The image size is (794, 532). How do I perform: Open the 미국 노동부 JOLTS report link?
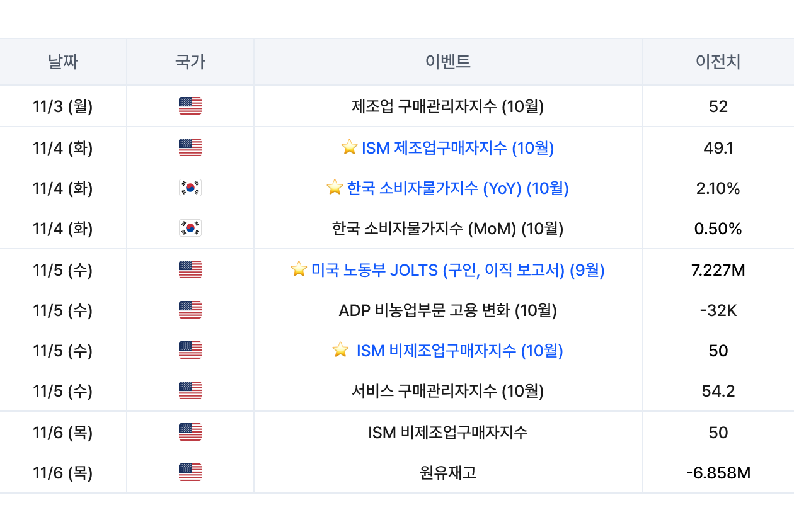(457, 270)
